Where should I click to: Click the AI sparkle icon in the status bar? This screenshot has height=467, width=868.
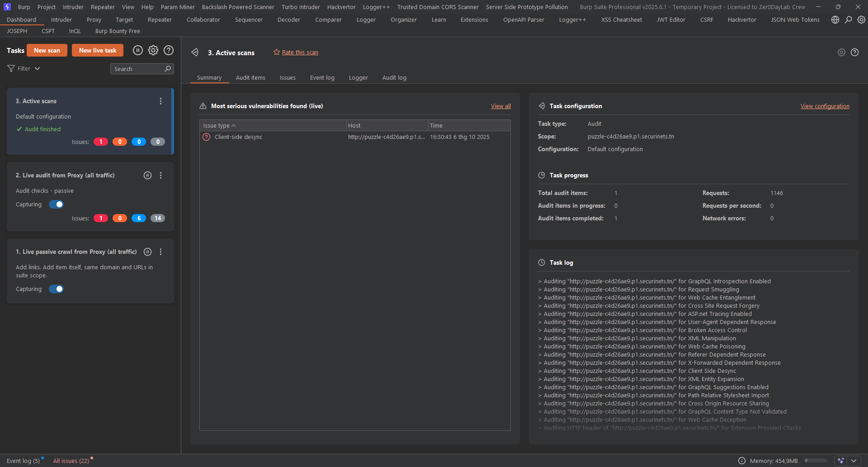(x=841, y=461)
